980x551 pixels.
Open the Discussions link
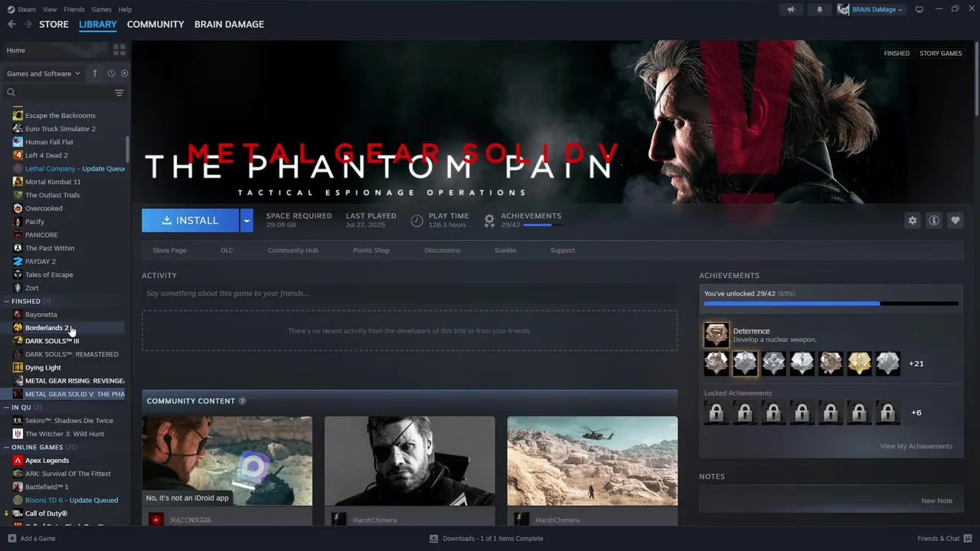(x=443, y=250)
